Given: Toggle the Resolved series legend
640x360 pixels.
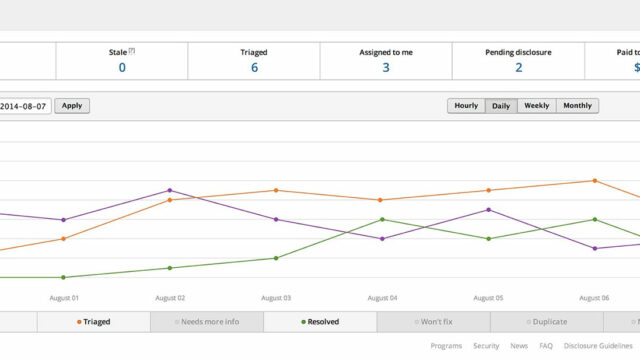Looking at the screenshot, I should pyautogui.click(x=320, y=322).
